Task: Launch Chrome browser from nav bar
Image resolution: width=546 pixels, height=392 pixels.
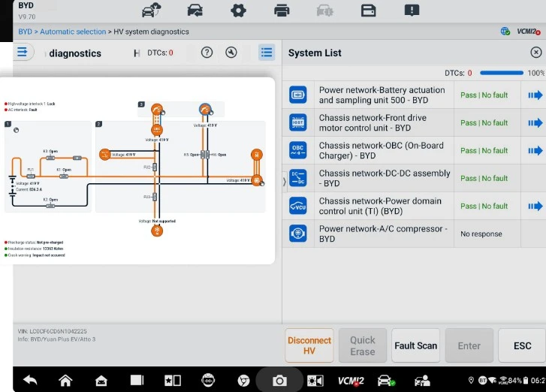Action: pyautogui.click(x=243, y=381)
